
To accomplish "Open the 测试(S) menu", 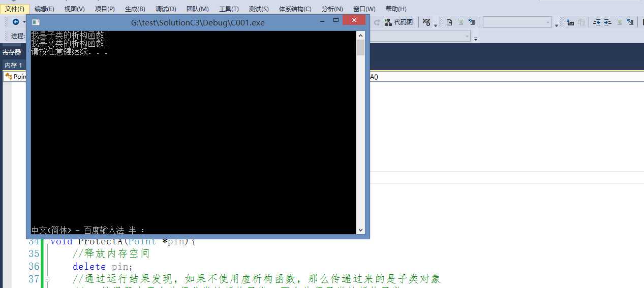I will [x=259, y=9].
